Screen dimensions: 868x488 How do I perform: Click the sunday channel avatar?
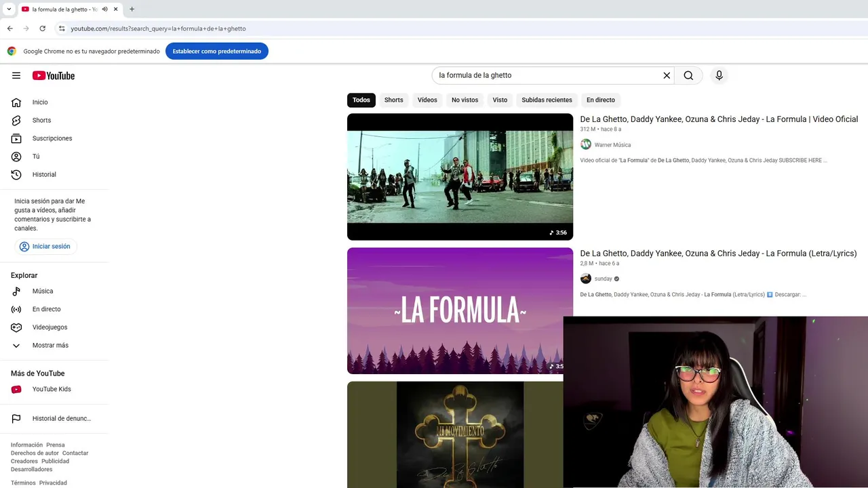click(x=586, y=279)
